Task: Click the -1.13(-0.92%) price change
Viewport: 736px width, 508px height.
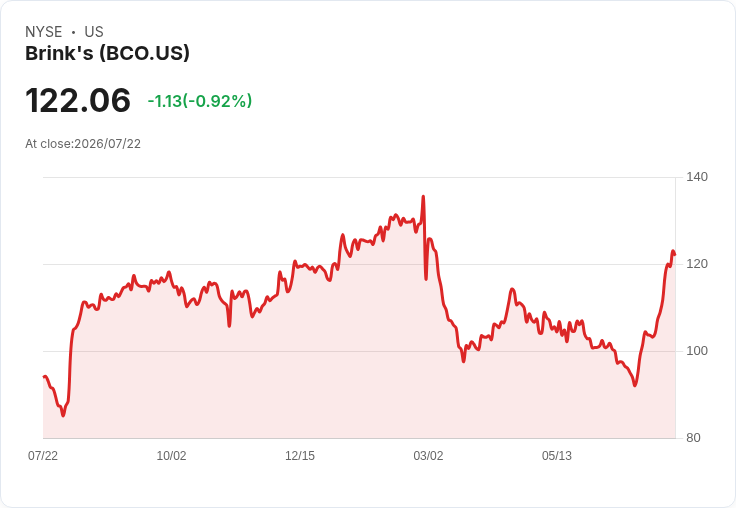Action: pyautogui.click(x=200, y=101)
